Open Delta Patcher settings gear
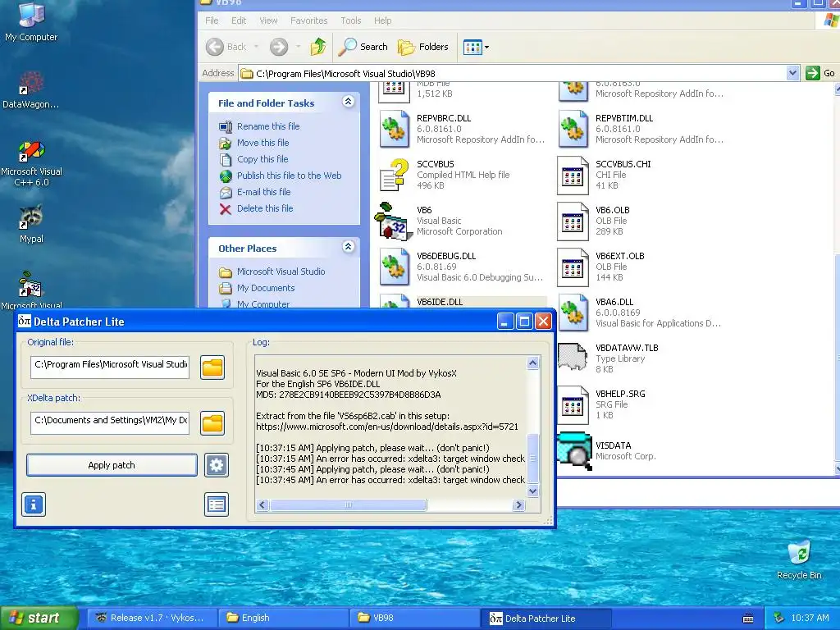Image resolution: width=840 pixels, height=630 pixels. click(217, 465)
